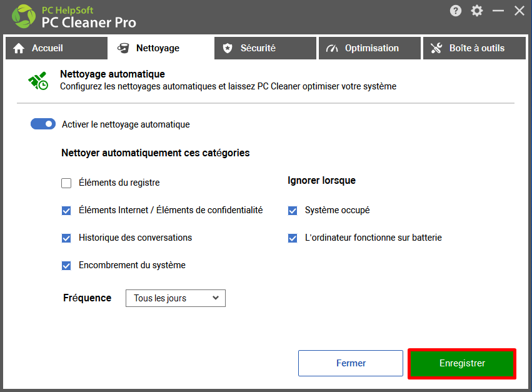Uncheck the Système occupé checkbox
The image size is (532, 392).
[293, 211]
